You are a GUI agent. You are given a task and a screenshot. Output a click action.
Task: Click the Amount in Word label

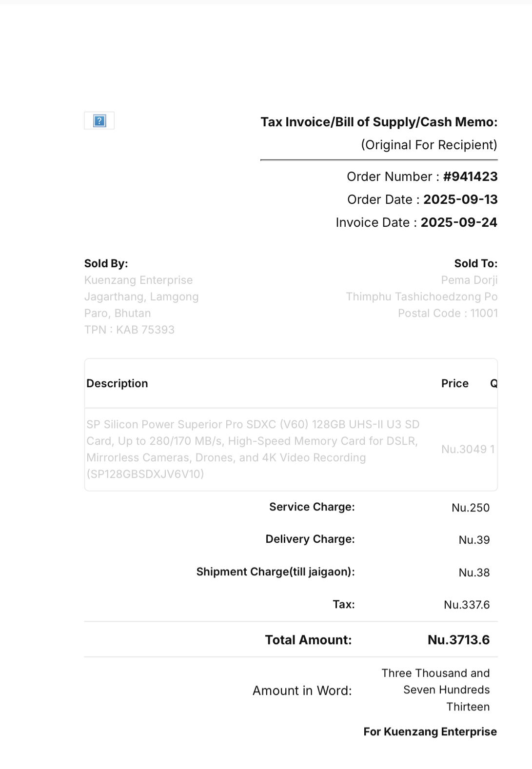pyautogui.click(x=302, y=690)
